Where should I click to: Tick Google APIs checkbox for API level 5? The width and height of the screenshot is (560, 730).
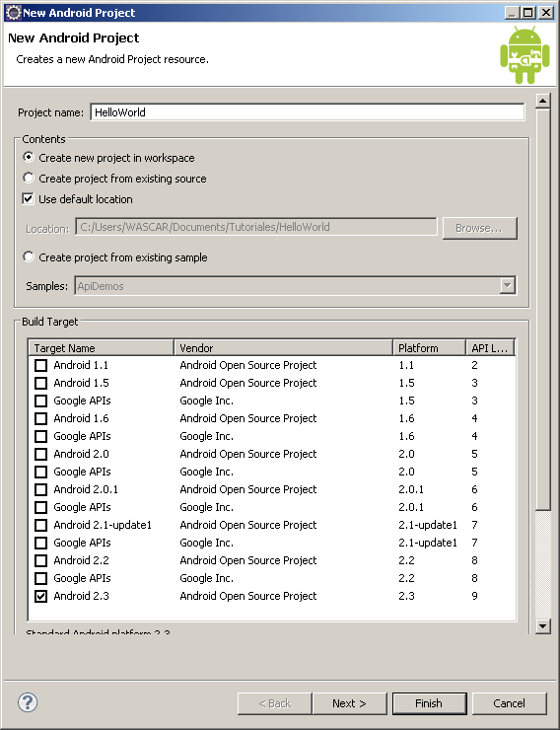tap(41, 472)
